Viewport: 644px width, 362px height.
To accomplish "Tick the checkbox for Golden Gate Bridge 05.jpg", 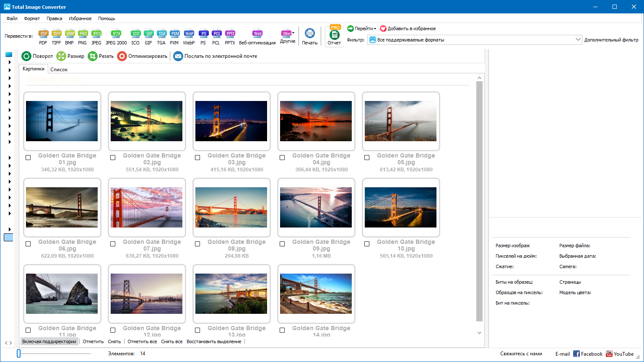I will coord(367,158).
